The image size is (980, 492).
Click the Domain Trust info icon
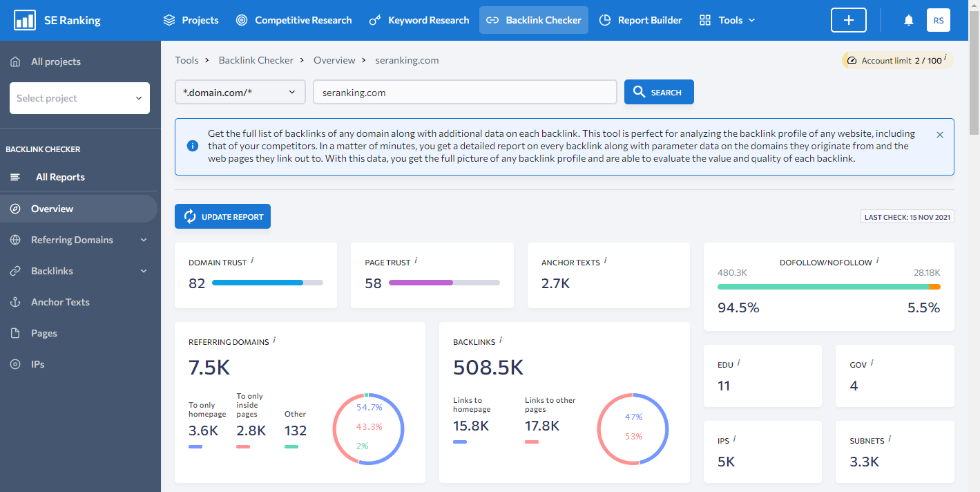pyautogui.click(x=252, y=261)
